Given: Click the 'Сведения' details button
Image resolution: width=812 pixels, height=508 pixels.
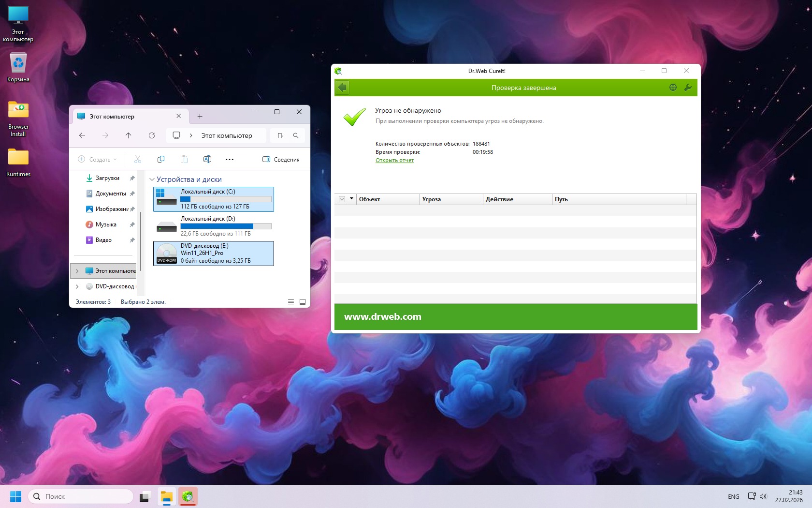Looking at the screenshot, I should pyautogui.click(x=281, y=159).
